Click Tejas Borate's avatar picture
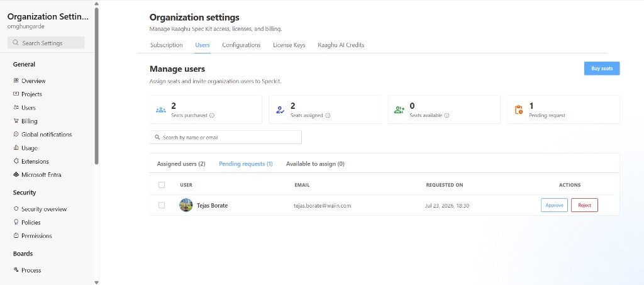The width and height of the screenshot is (644, 285). coord(186,205)
